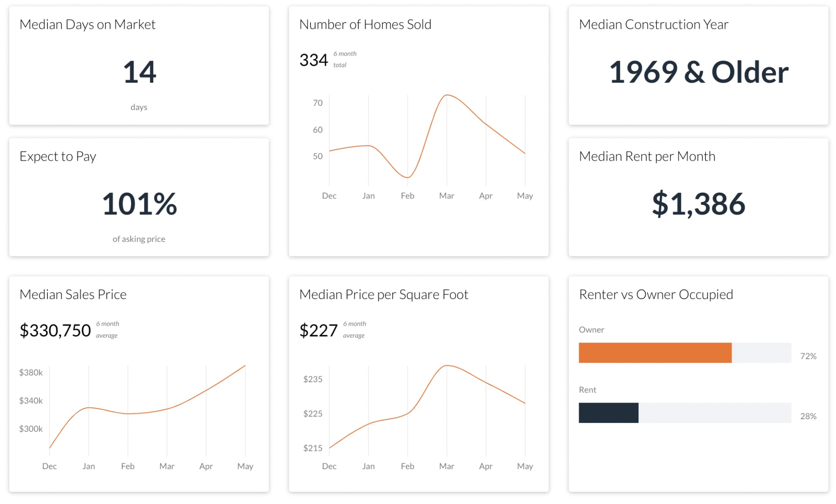Viewport: 836px width, 504px height.
Task: Click the Expect to Pay heading
Action: pos(58,156)
